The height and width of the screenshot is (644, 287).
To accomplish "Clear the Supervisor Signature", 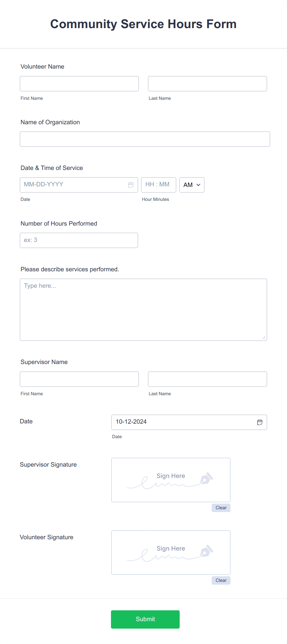I will coord(221,508).
